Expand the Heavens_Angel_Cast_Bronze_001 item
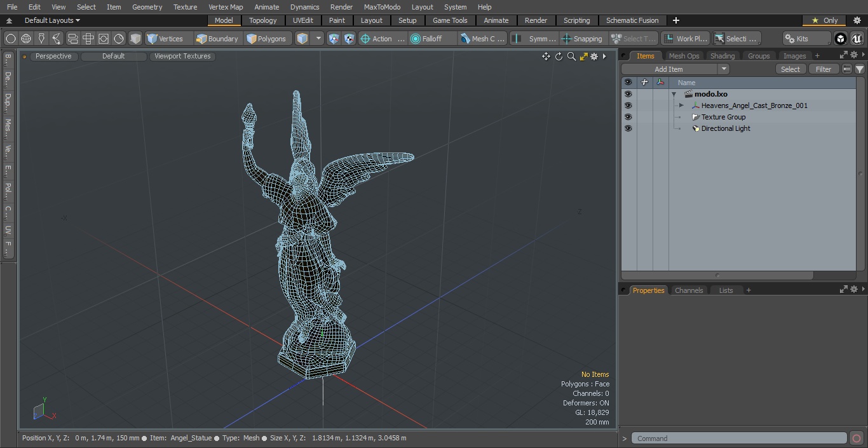The image size is (868, 448). pyautogui.click(x=681, y=105)
